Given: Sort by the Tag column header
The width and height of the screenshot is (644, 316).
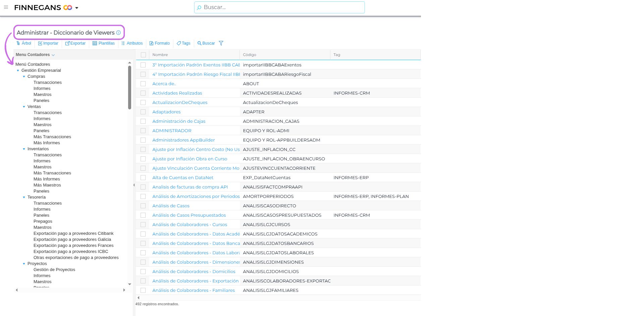Looking at the screenshot, I should point(375,55).
